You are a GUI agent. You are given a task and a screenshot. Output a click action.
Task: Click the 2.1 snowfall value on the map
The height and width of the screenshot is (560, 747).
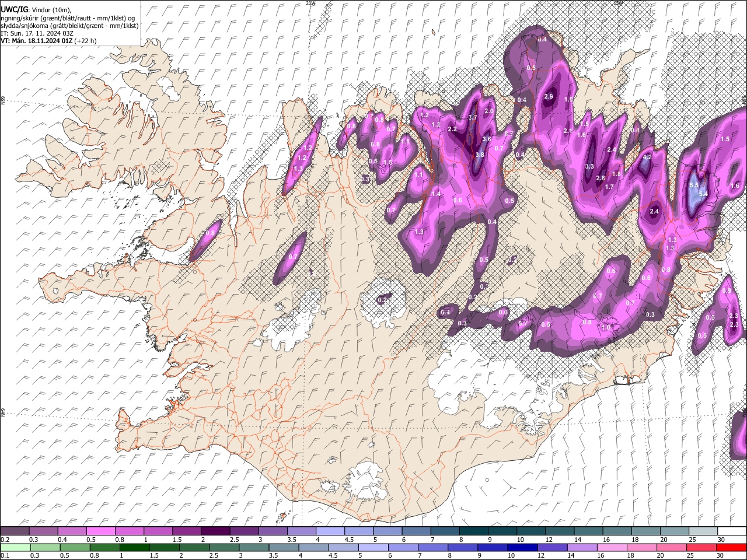pos(568,131)
